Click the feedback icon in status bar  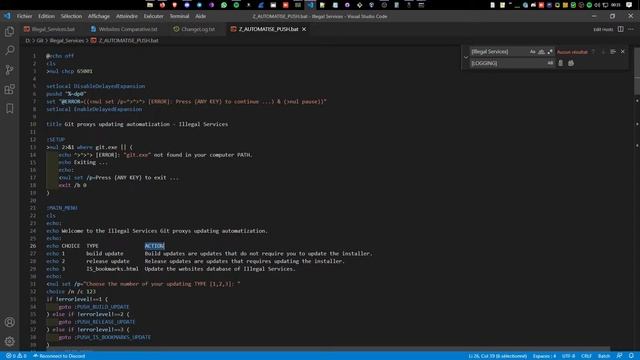coord(619,356)
